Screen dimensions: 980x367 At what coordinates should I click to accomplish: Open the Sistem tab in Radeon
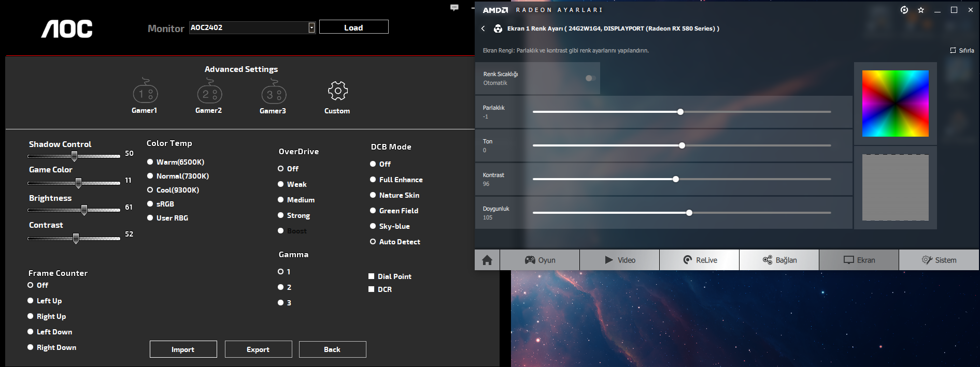939,260
